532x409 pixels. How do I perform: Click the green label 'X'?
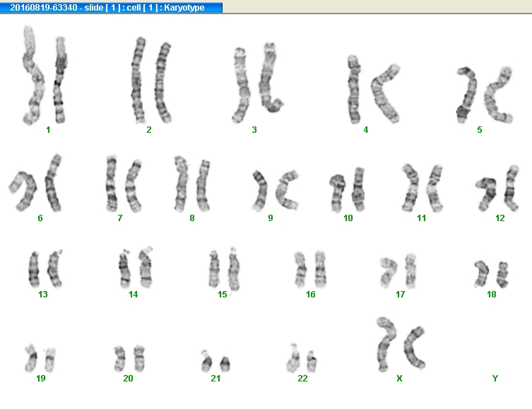(399, 379)
